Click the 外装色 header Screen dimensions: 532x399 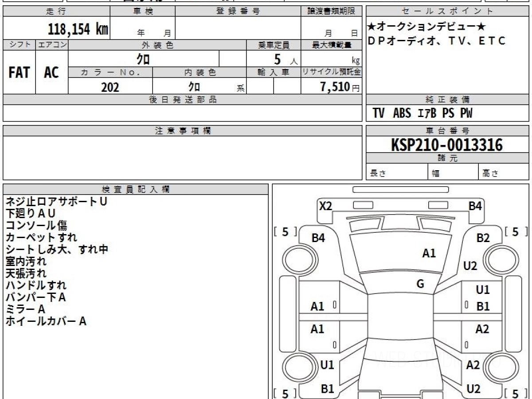pos(157,45)
